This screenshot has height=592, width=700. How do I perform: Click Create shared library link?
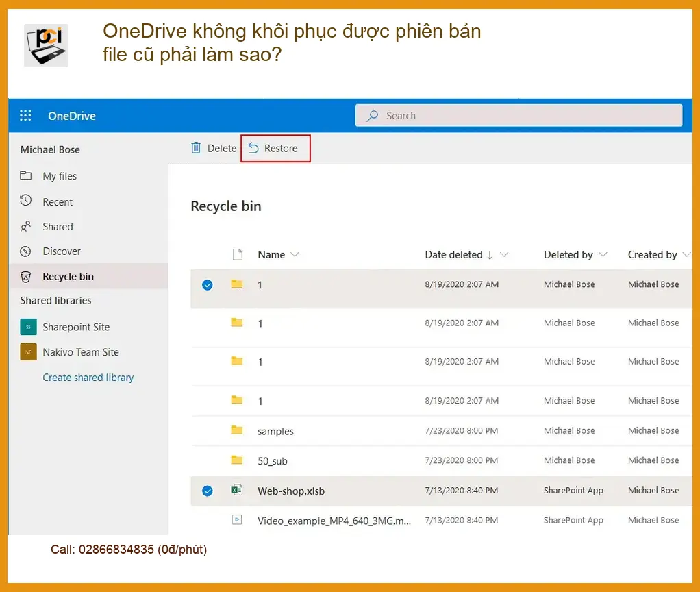pos(88,378)
